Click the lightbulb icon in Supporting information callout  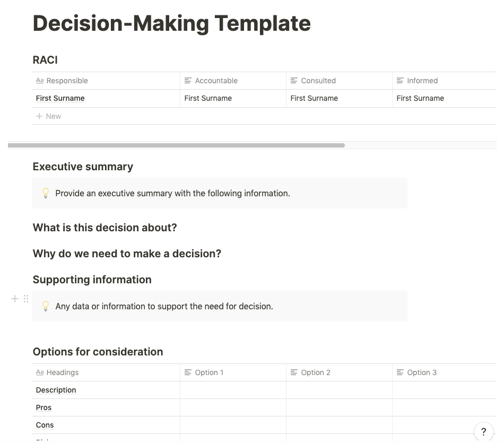pos(46,306)
